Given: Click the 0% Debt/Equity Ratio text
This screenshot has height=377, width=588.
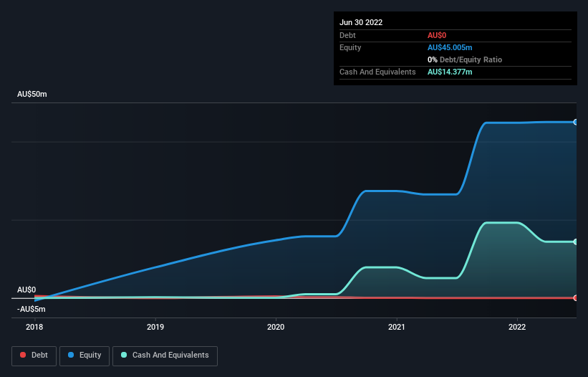Looking at the screenshot, I should click(x=465, y=59).
